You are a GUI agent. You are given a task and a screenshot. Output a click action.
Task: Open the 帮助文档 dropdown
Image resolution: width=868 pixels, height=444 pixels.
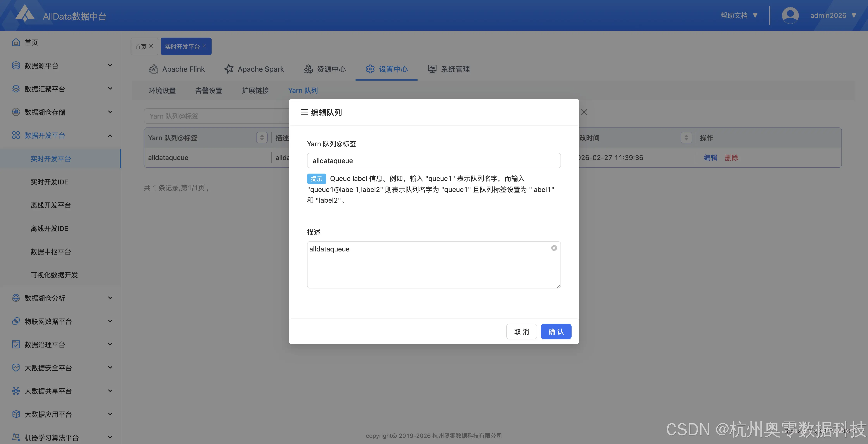coord(739,15)
